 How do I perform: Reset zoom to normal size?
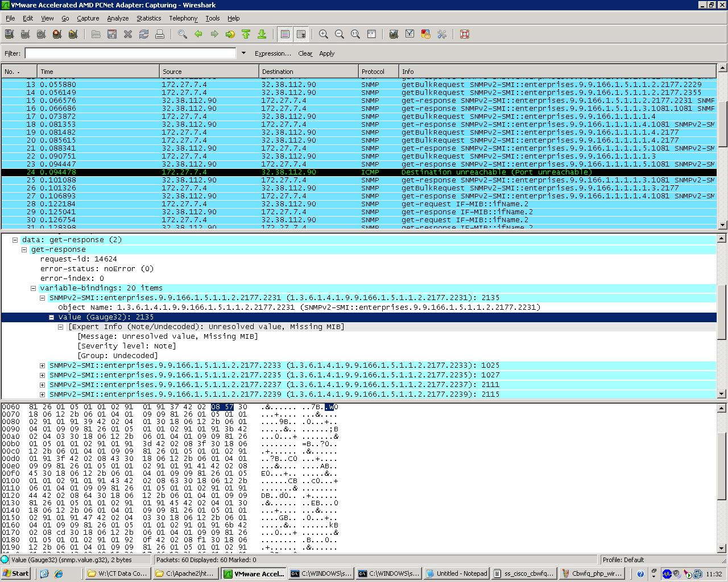coord(355,34)
